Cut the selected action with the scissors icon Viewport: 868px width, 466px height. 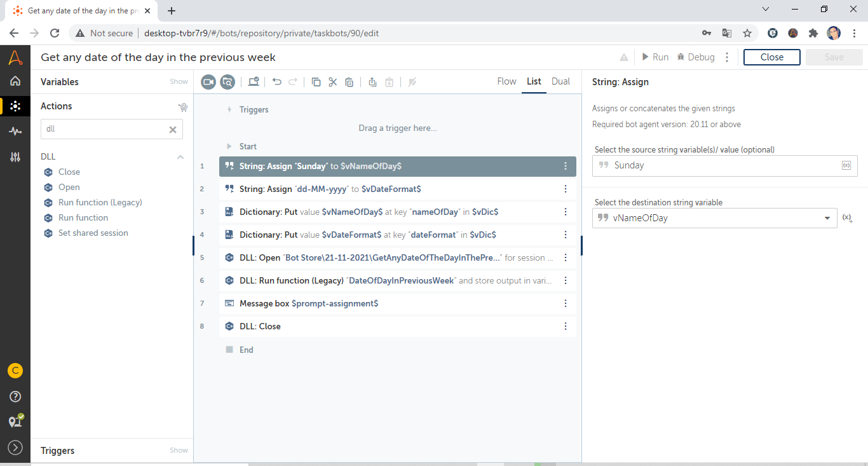[332, 81]
